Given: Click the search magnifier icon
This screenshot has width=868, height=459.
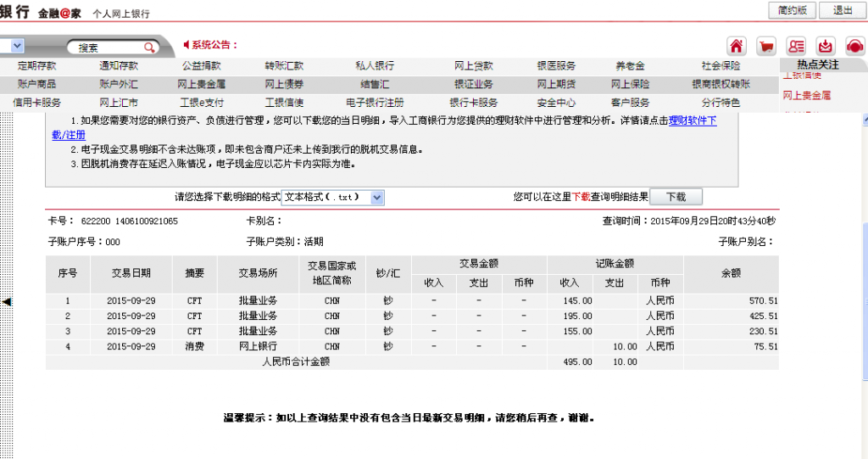Looking at the screenshot, I should pos(149,48).
